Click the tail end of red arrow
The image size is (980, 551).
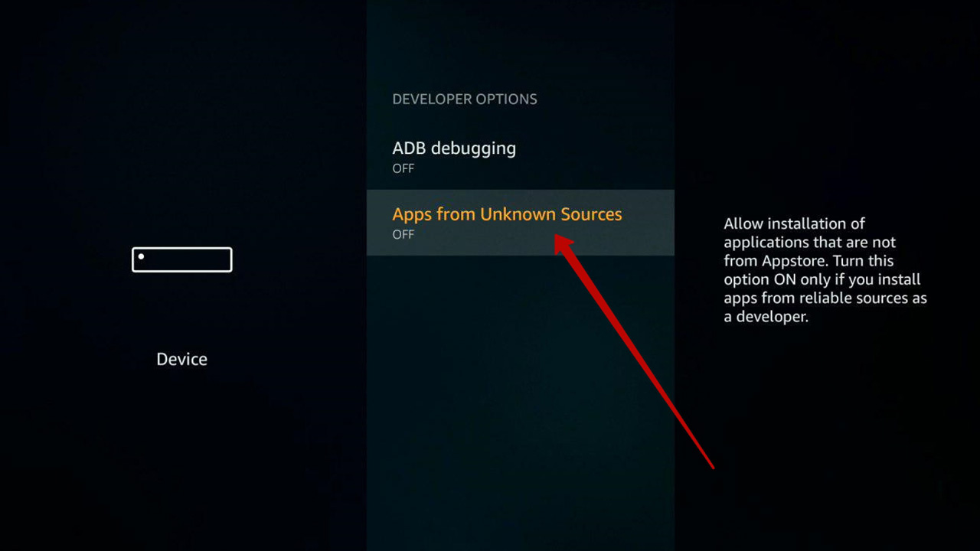(711, 466)
